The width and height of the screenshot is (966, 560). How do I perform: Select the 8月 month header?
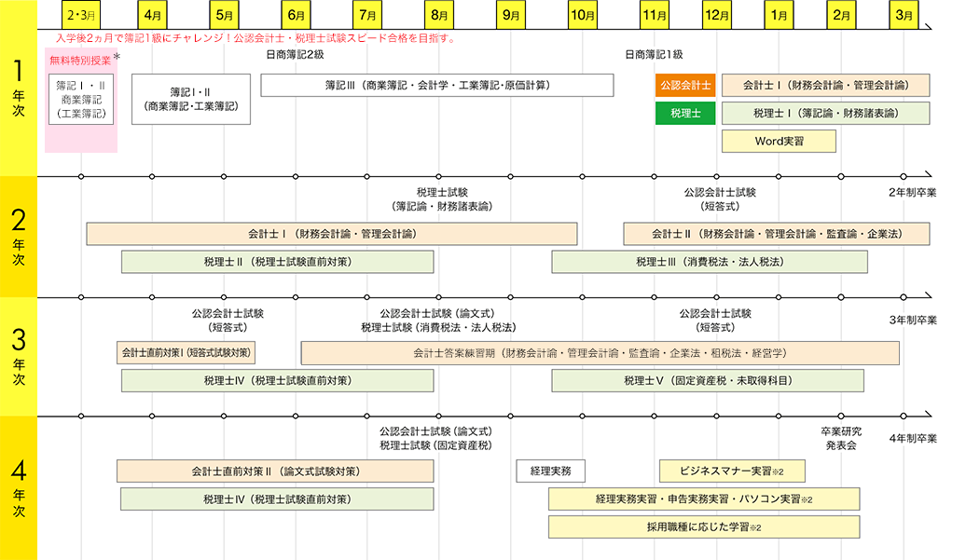439,15
